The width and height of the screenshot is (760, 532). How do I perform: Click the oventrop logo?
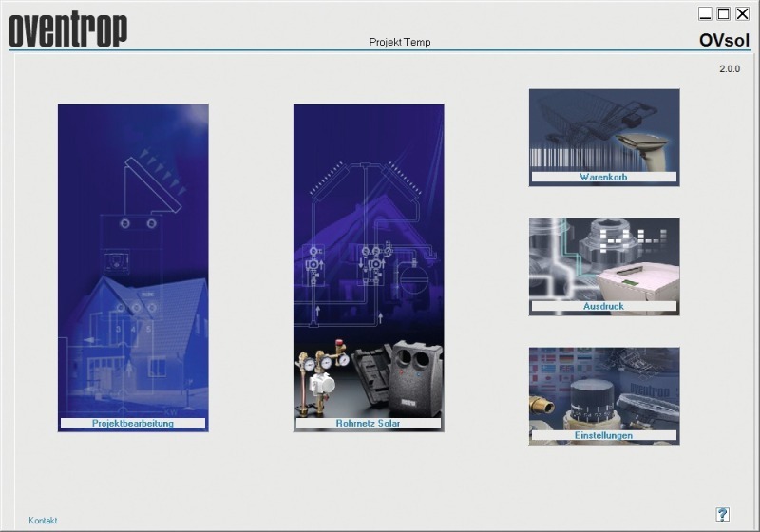(67, 28)
